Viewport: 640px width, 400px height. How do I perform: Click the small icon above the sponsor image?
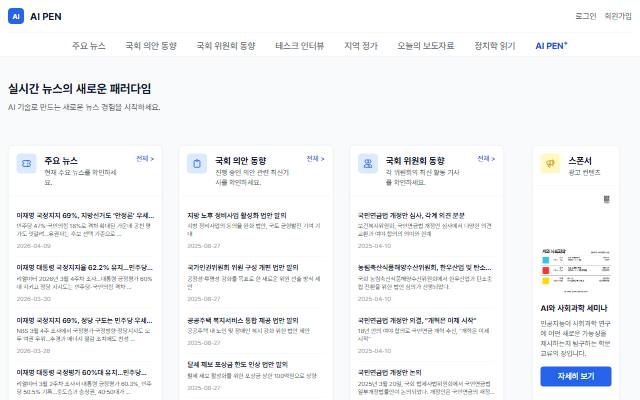pos(607,199)
